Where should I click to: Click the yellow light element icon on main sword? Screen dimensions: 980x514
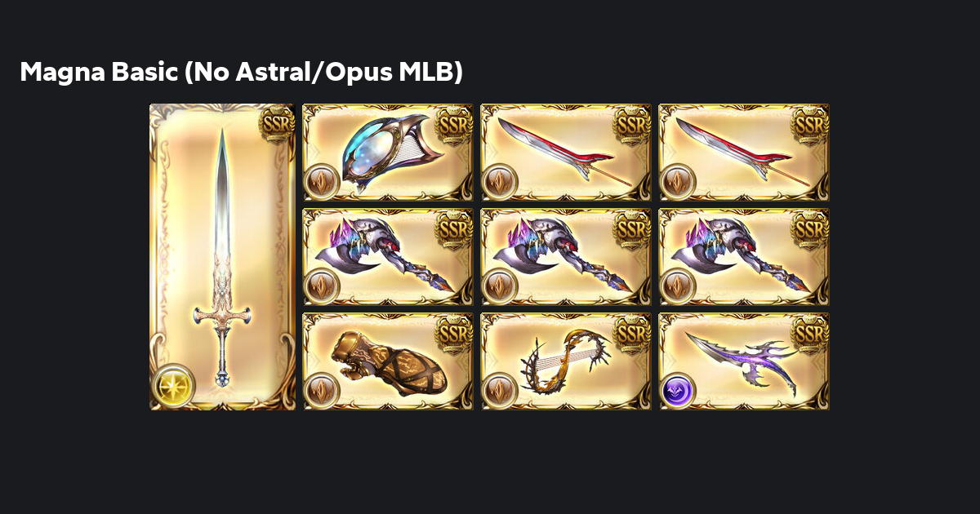tap(174, 385)
